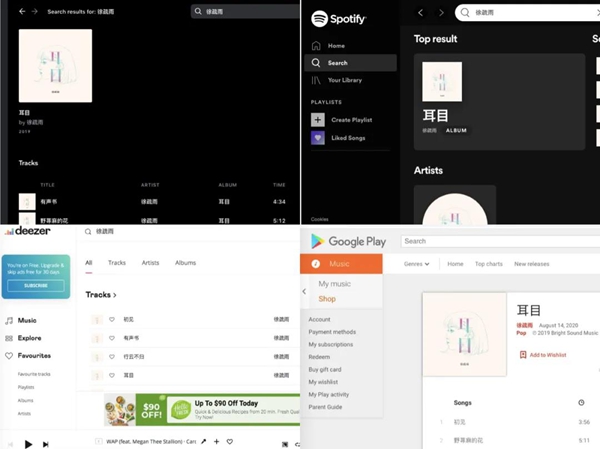The image size is (600, 449).
Task: Open Liked Songs heart icon in Spotify
Action: coord(318,138)
